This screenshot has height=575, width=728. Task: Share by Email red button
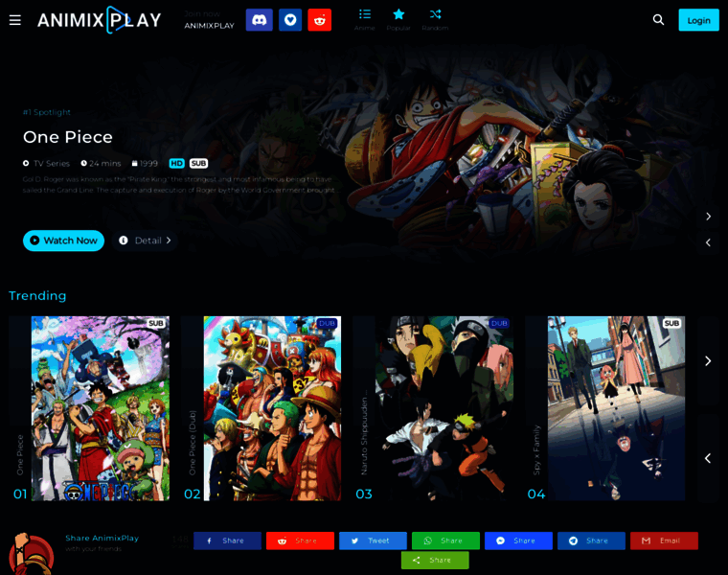pyautogui.click(x=664, y=540)
